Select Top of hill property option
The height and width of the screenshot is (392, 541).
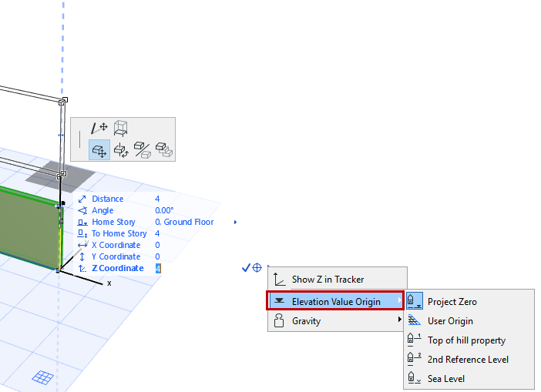469,340
